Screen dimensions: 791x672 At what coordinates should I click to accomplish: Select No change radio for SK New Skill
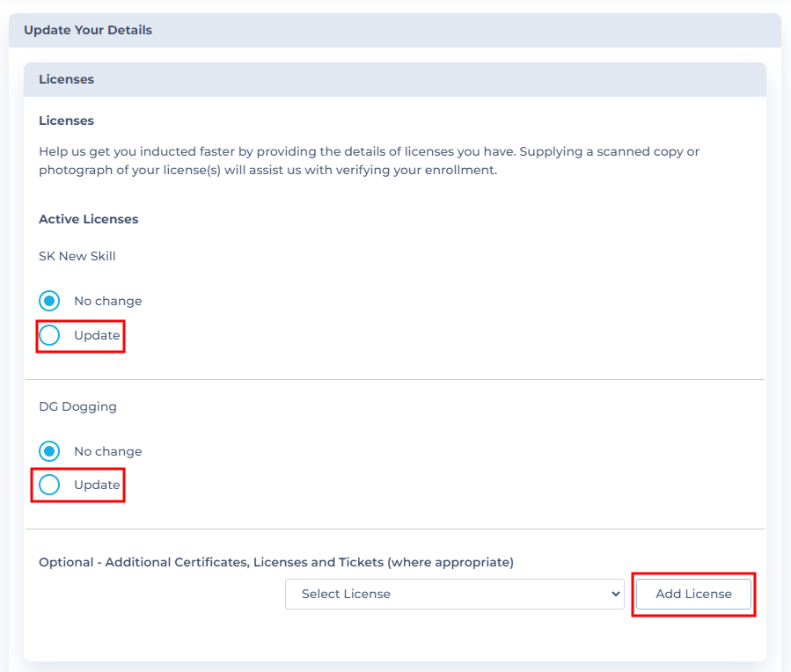[49, 301]
